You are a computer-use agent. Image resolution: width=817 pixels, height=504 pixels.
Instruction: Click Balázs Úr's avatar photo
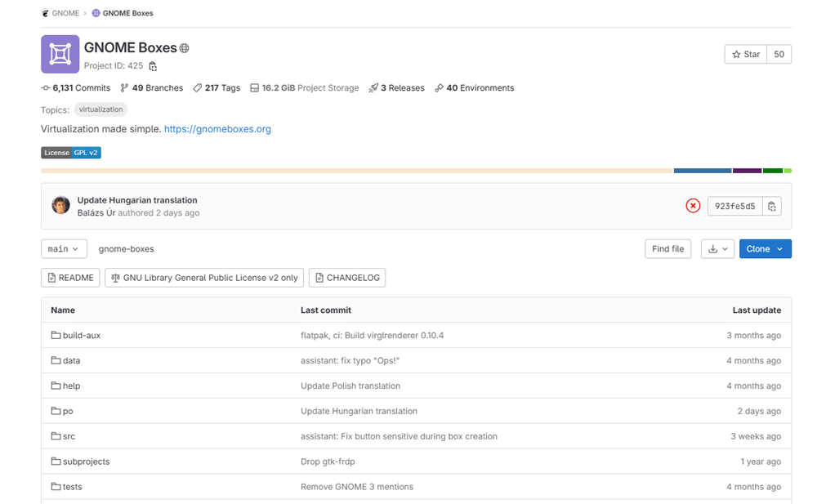tap(60, 206)
